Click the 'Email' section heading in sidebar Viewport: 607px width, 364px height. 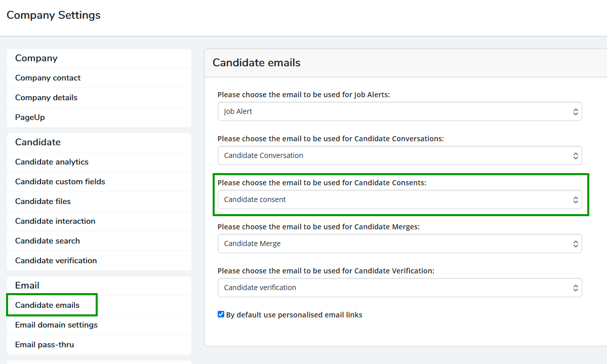pos(27,286)
